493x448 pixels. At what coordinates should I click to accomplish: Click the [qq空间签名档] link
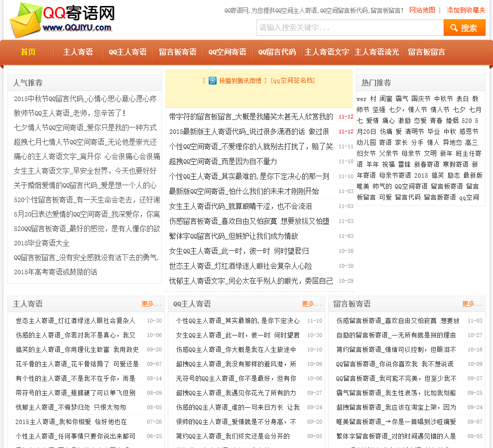coord(293,81)
